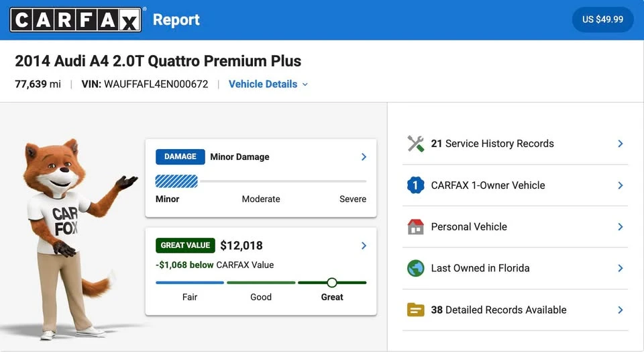Open Detailed Records Available chevron
Viewport: 644px width, 352px height.
[x=620, y=310]
